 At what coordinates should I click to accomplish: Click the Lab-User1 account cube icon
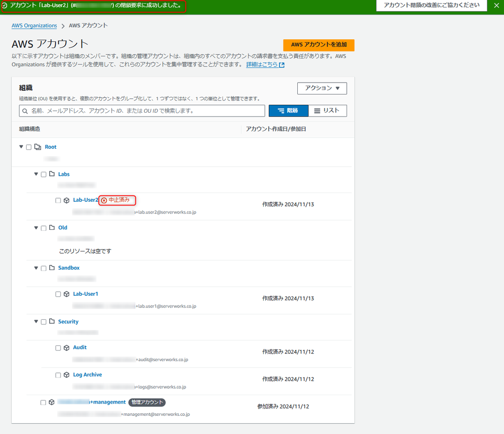[66, 294]
